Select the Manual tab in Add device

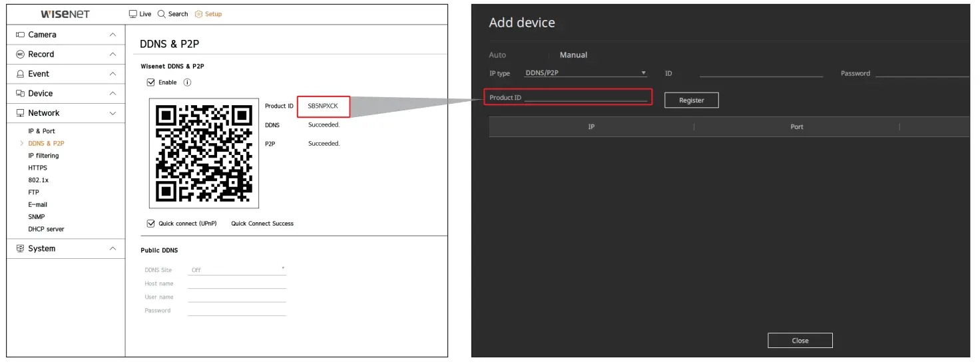[573, 55]
